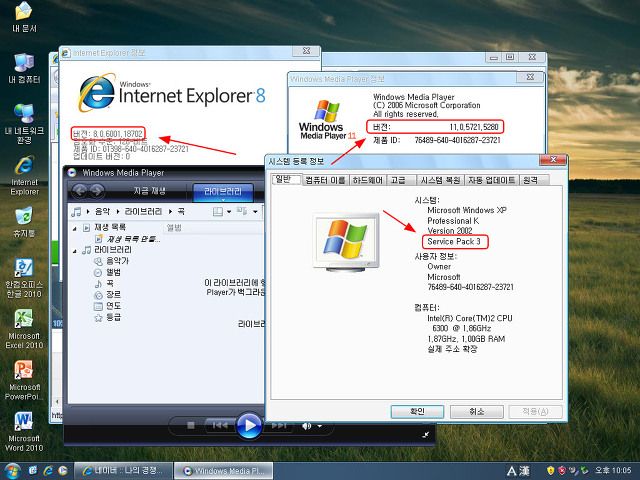
Task: Mute the WMP speaker volume icon
Action: coord(306,426)
